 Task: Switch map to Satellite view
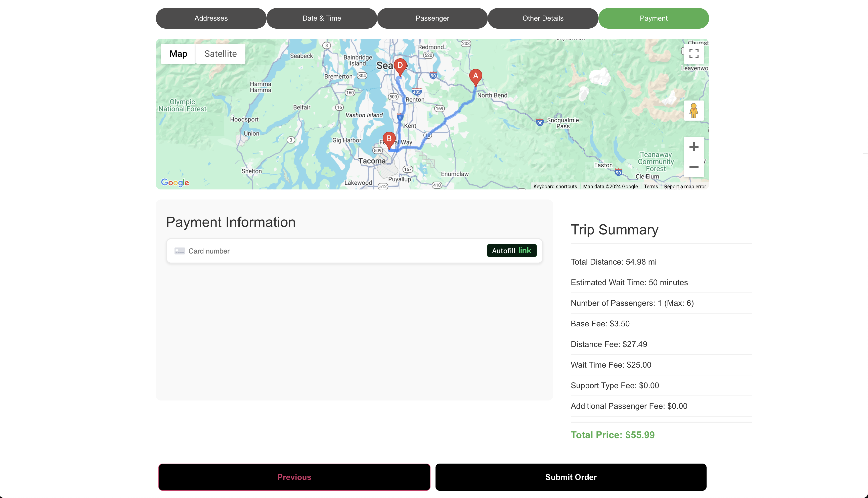tap(221, 54)
